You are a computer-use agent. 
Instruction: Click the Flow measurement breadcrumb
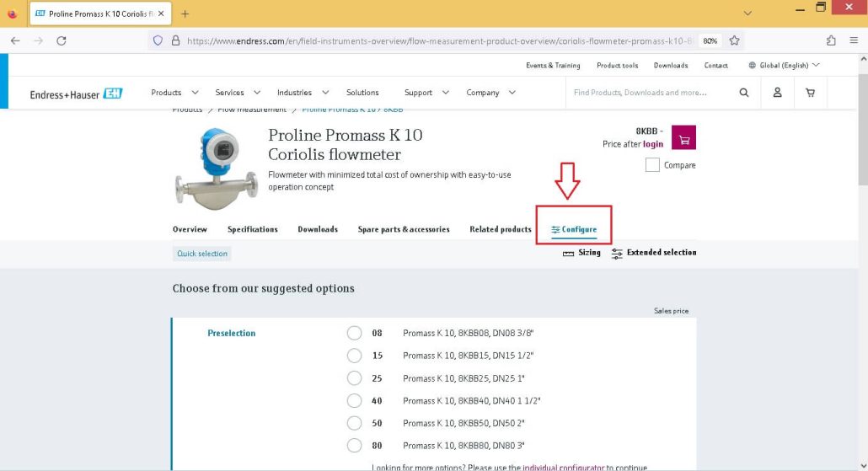tap(252, 110)
